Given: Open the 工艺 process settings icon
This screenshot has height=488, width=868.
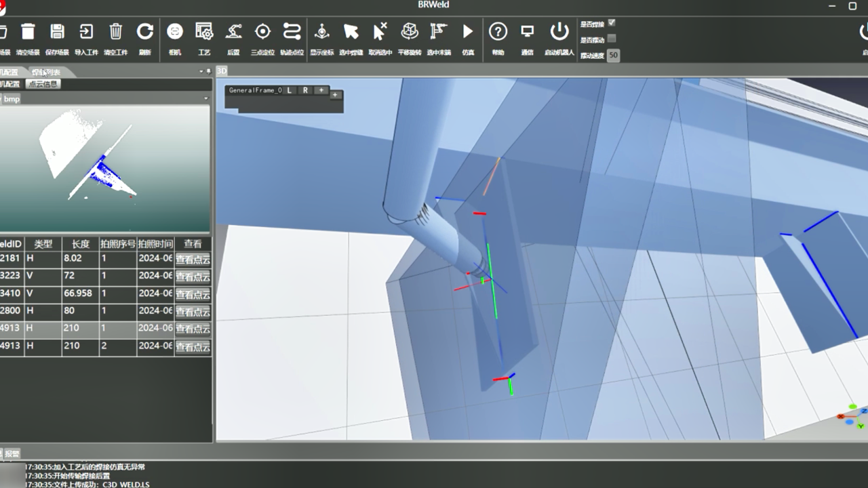Looking at the screenshot, I should (x=204, y=32).
